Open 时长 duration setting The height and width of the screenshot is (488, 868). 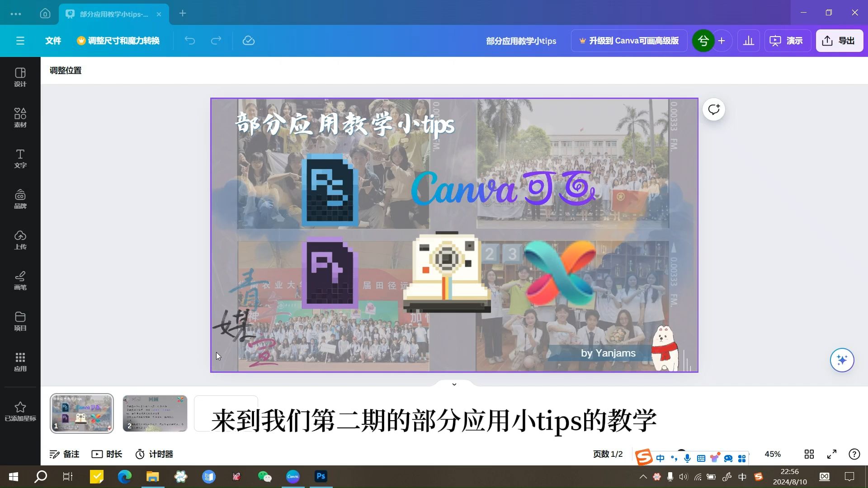(107, 454)
